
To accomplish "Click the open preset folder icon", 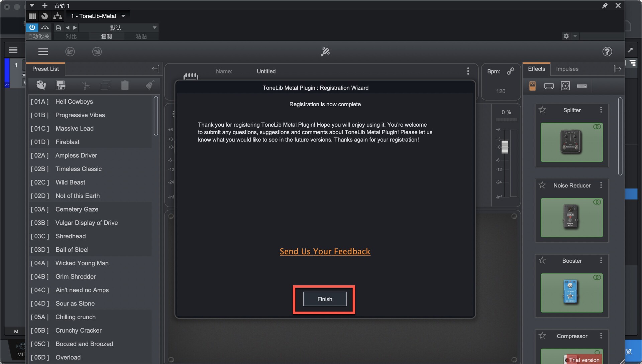I will pos(41,85).
